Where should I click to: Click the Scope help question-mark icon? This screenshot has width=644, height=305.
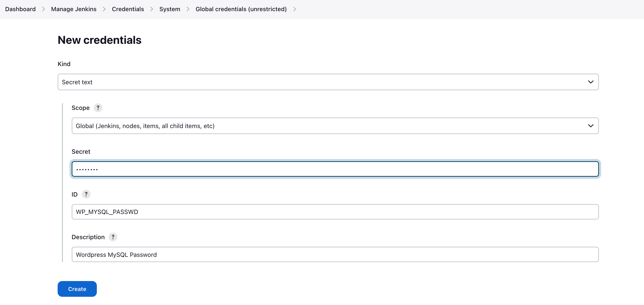coord(98,108)
